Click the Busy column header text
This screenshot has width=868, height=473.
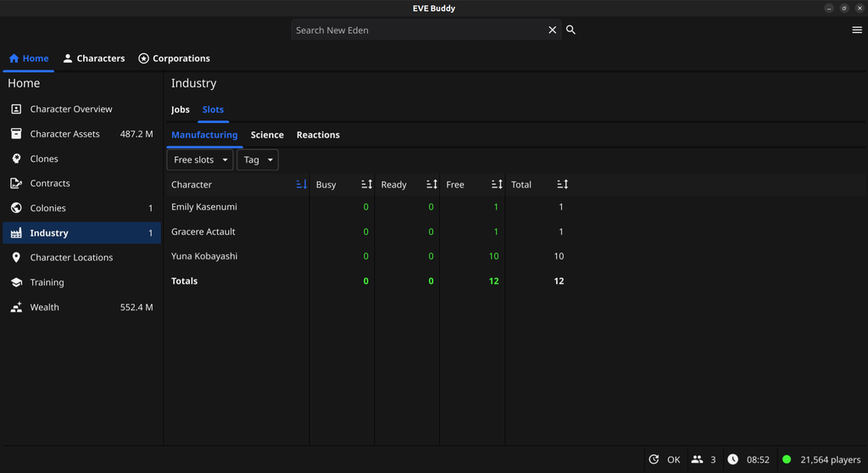pyautogui.click(x=326, y=185)
